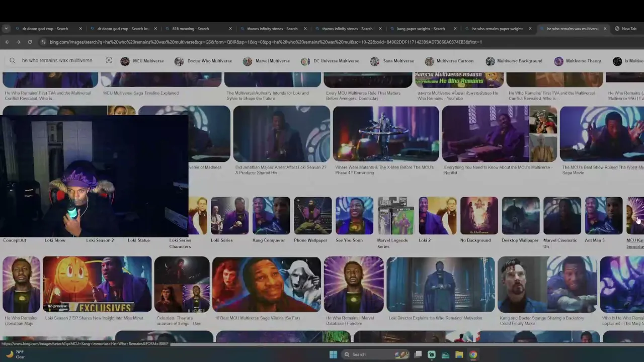Image resolution: width=644 pixels, height=362 pixels.
Task: Close the active 'he who remains wax multiverse' tab
Action: click(x=605, y=29)
